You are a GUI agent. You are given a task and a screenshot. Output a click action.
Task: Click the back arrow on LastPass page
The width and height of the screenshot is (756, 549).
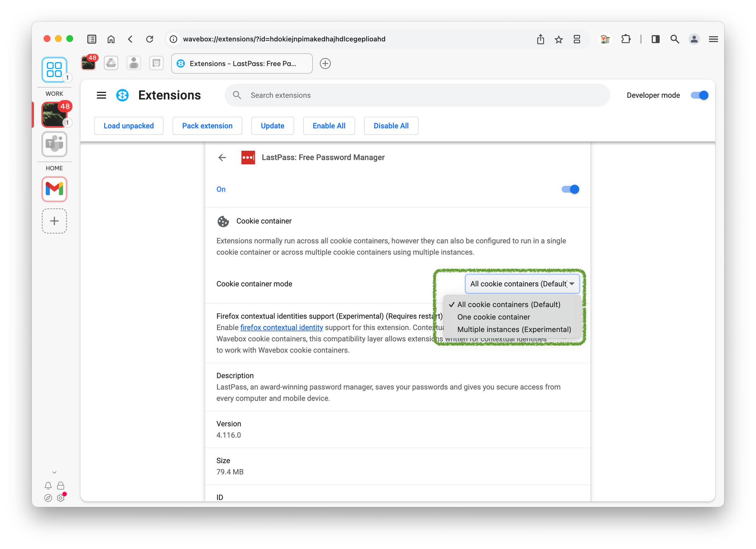pyautogui.click(x=221, y=158)
